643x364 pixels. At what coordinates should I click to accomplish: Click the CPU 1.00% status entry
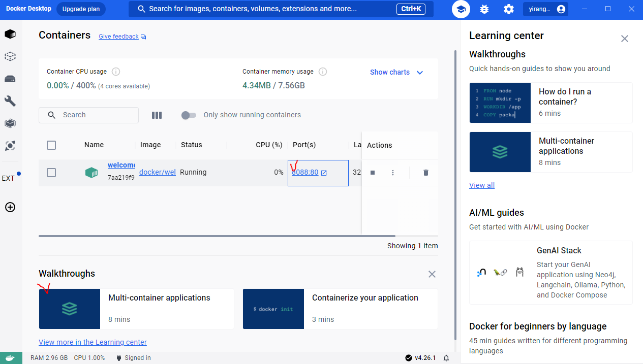coord(89,358)
